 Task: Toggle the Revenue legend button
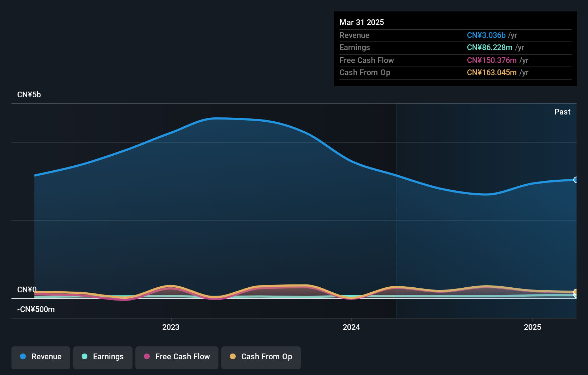pos(41,357)
